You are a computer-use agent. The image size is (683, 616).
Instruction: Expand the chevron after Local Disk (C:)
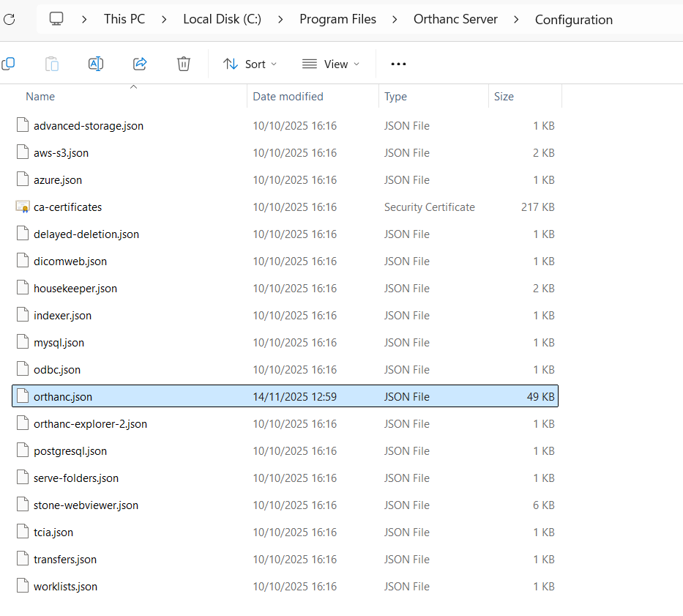280,20
